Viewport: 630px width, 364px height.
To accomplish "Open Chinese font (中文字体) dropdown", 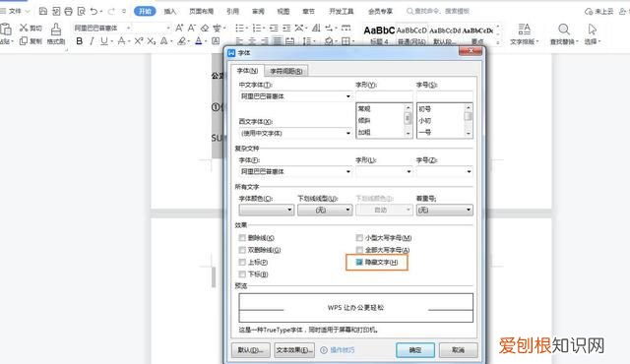I will (x=348, y=96).
